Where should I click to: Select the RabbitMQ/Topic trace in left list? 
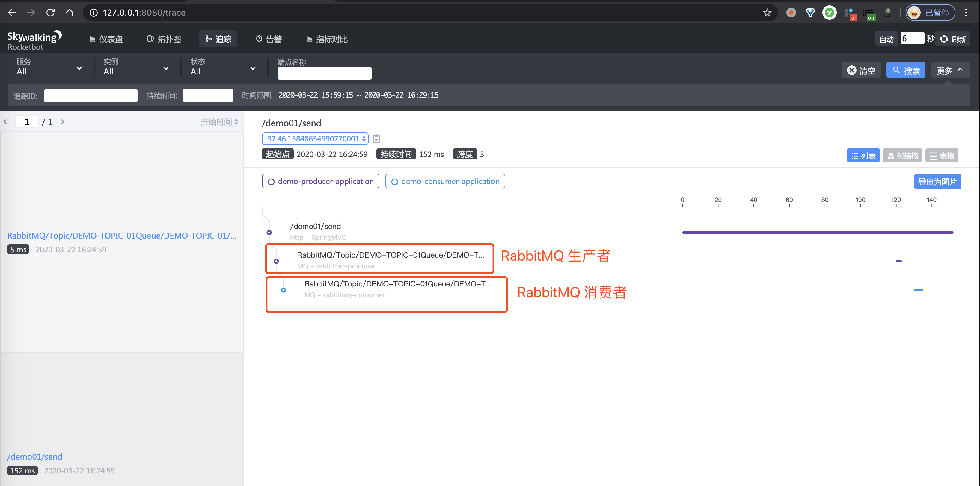pos(122,242)
